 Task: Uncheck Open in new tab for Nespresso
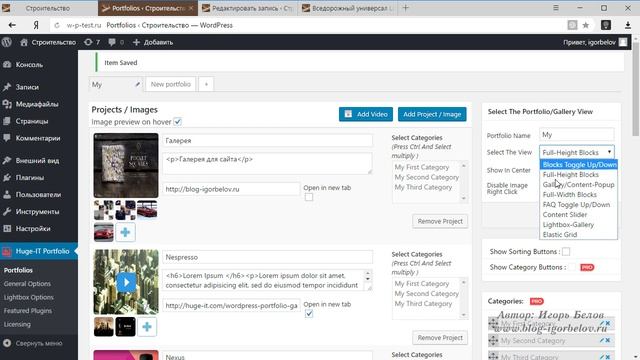309,313
